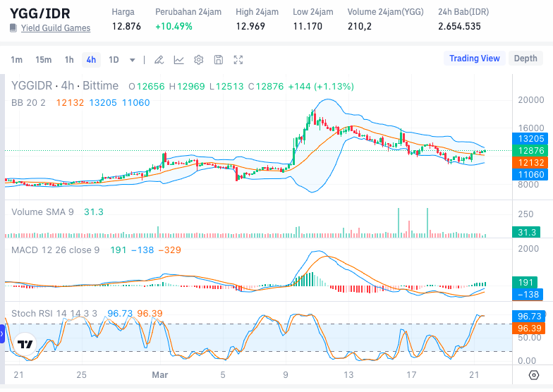Select the 4h interval button
This screenshot has height=392, width=553.
click(91, 60)
